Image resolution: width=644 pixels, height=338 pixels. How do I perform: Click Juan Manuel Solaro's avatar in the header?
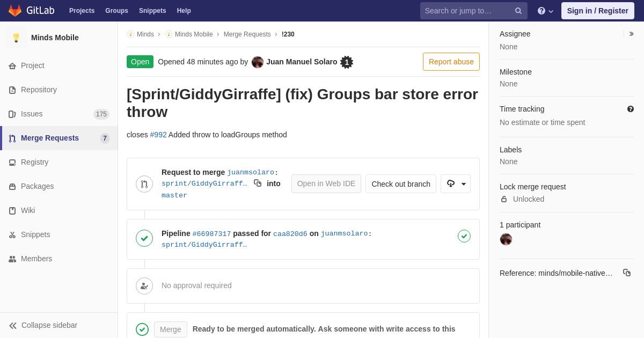258,62
